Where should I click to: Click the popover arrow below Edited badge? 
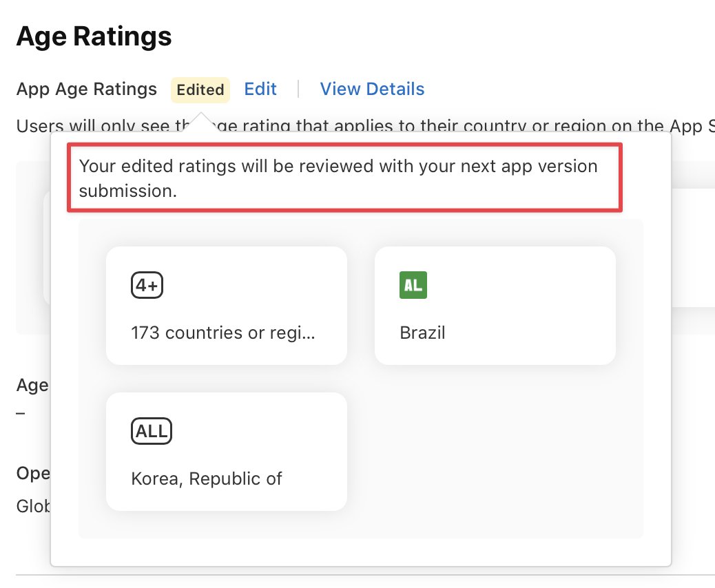tap(201, 123)
